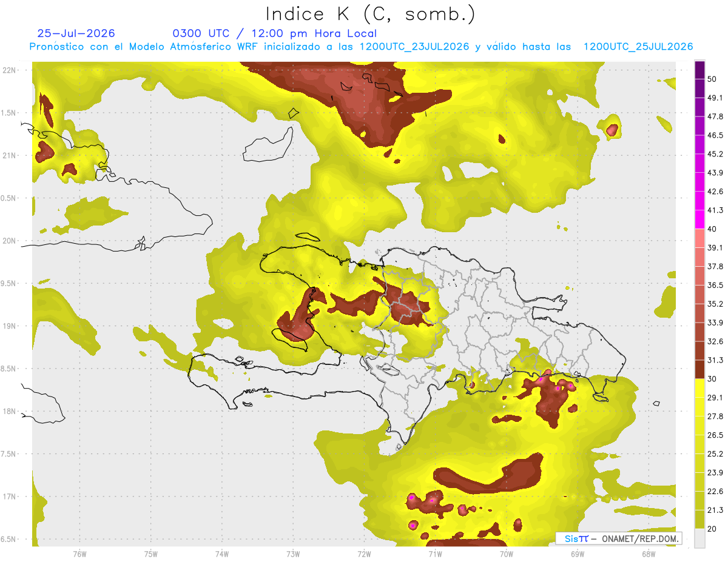
Task: Click colorbar value "41.3"
Action: tap(715, 210)
